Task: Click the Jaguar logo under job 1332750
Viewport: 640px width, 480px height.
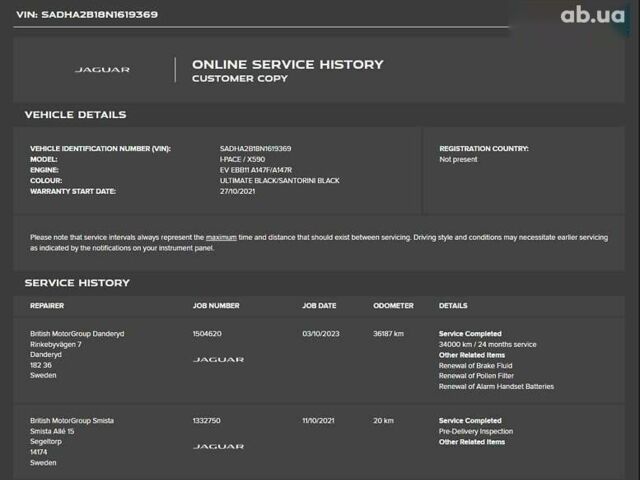Action: point(218,447)
